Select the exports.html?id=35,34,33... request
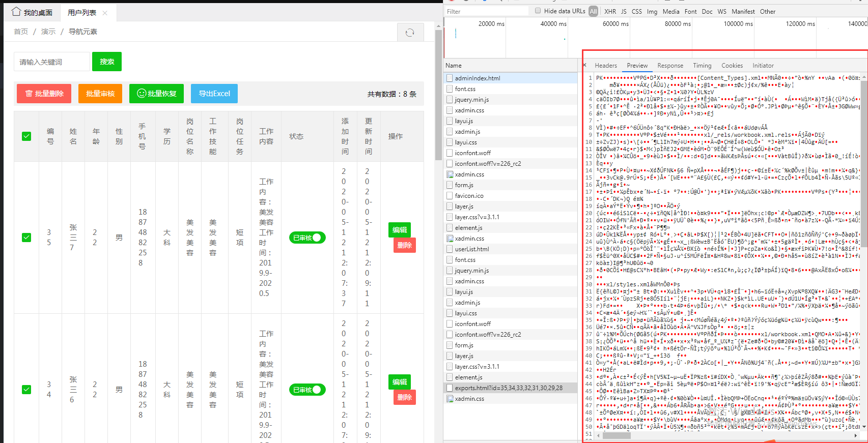Screen dimensions: 868x443 511,388
